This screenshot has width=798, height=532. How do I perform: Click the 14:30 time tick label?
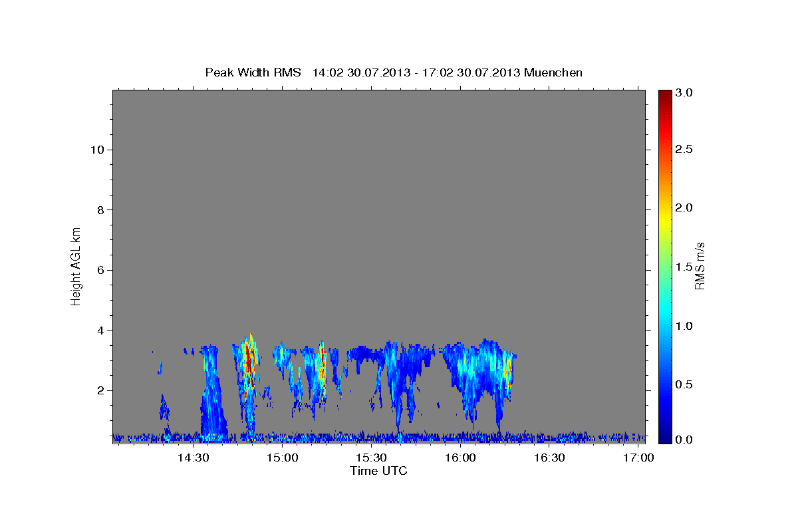[193, 458]
